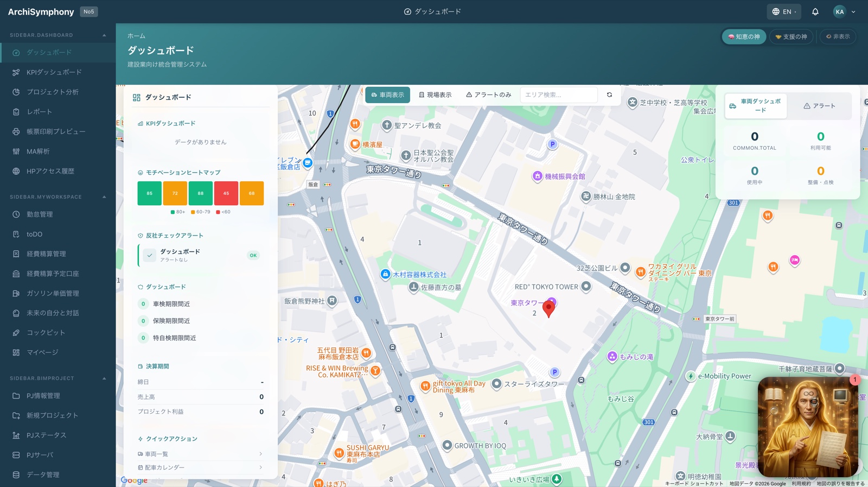Open 車両一覧 quick action chevron
Viewport: 868px width, 487px height.
coord(260,454)
